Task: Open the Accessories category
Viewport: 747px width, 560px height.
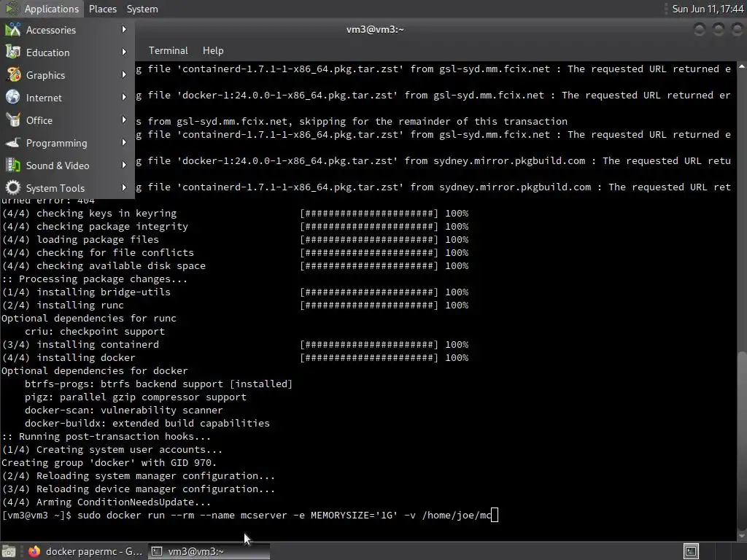Action: 67,30
